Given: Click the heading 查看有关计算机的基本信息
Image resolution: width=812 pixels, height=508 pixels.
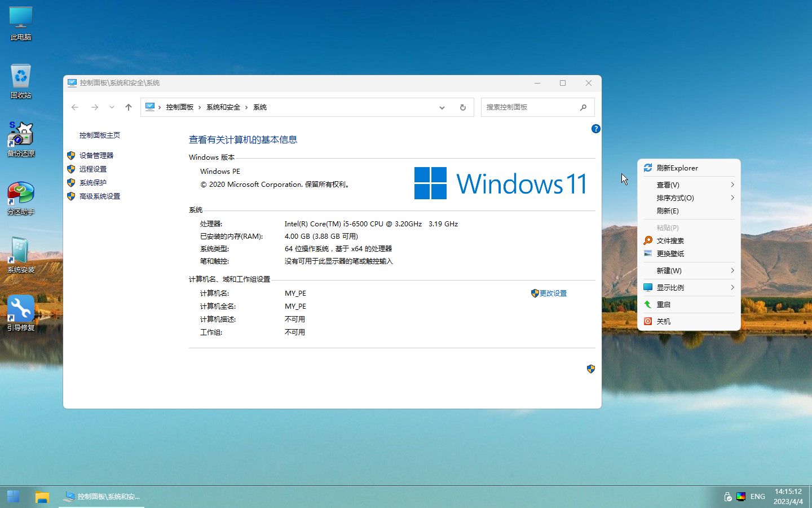Looking at the screenshot, I should tap(243, 140).
